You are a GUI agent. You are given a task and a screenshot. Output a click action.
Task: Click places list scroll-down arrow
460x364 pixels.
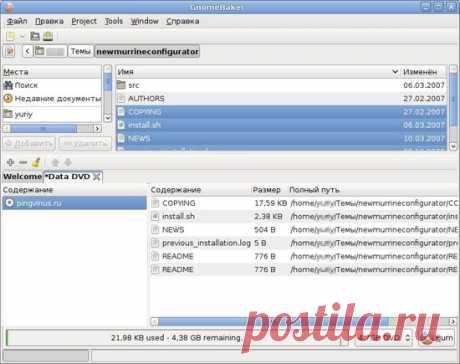click(x=108, y=118)
